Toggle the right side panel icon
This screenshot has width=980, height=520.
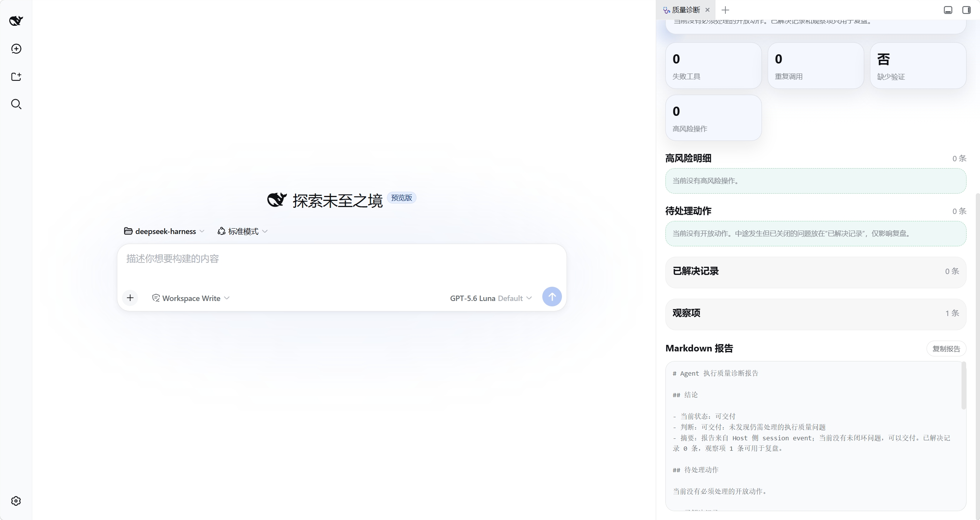967,10
